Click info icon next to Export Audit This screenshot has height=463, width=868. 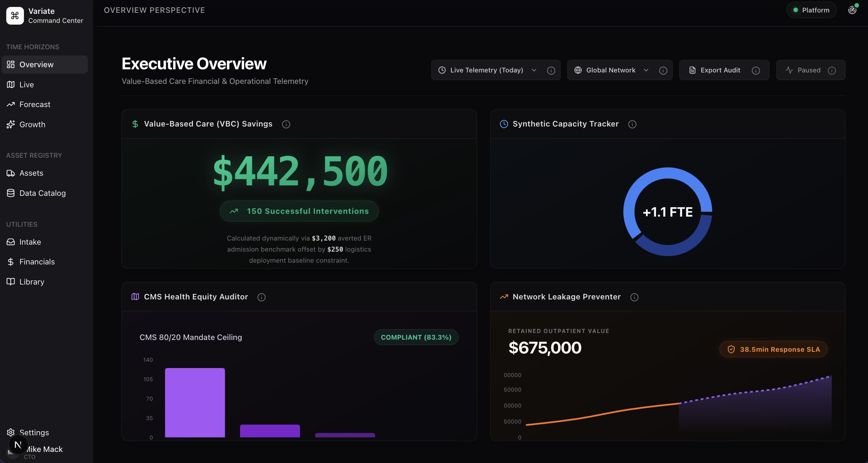756,70
